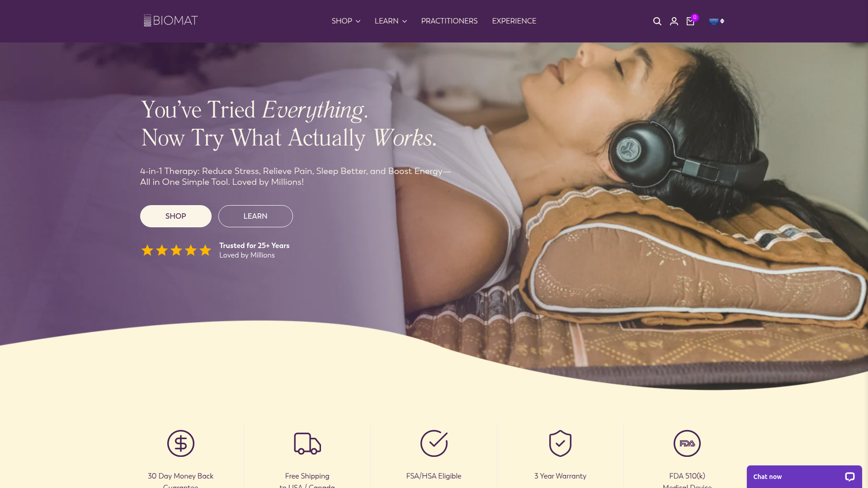
Task: Click the FDA 510(k) text label
Action: pyautogui.click(x=687, y=476)
